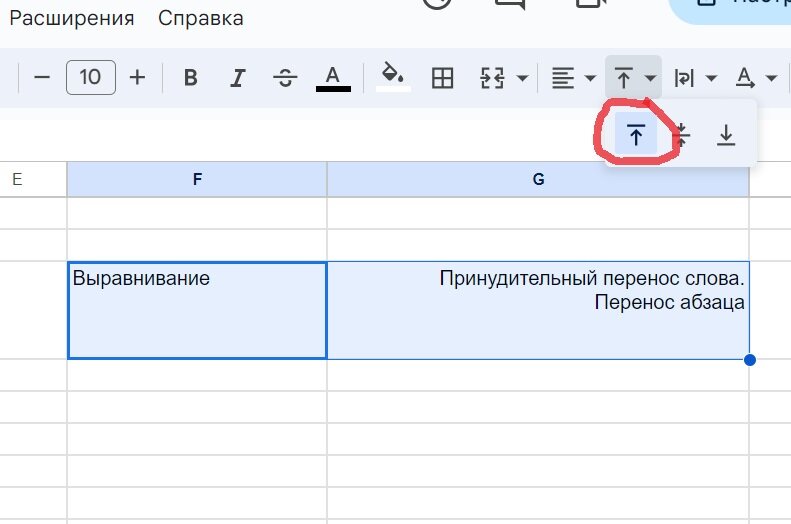
Task: Expand horizontal alignment dropdown arrow
Action: 590,78
